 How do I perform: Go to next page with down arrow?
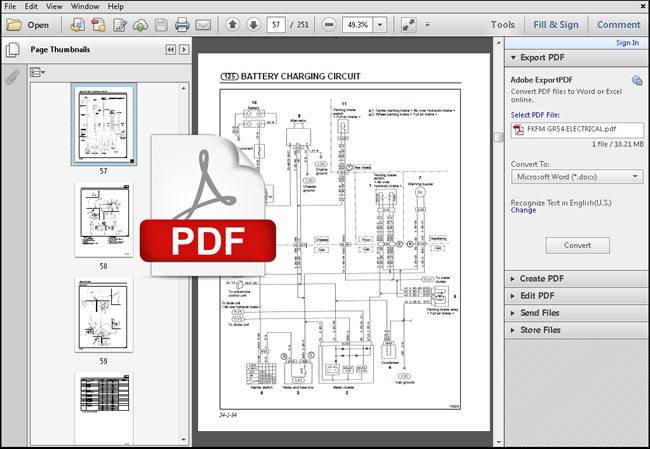(x=254, y=25)
